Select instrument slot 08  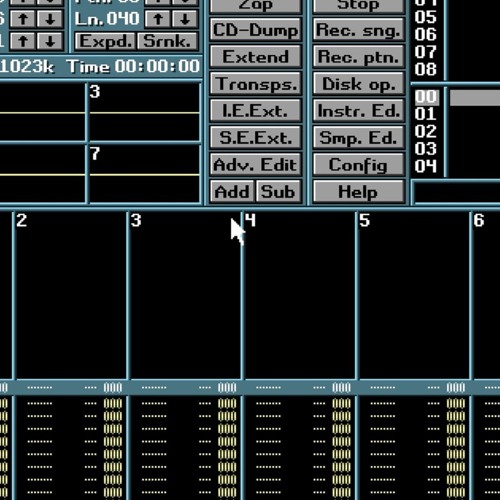(426, 69)
